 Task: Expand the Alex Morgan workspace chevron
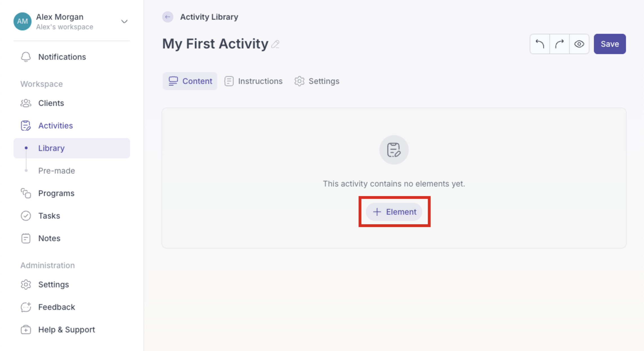click(x=124, y=21)
